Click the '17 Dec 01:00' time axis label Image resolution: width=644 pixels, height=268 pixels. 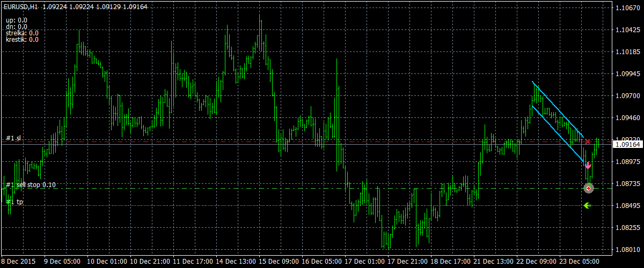[x=365, y=262]
